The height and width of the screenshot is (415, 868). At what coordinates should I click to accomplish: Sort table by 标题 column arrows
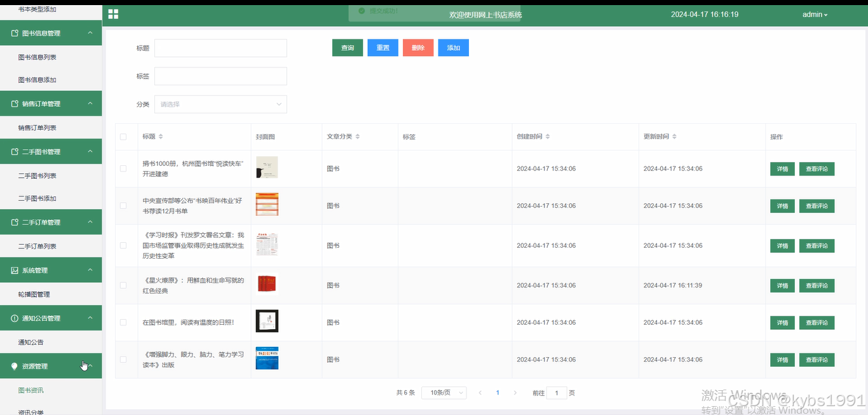(x=161, y=137)
